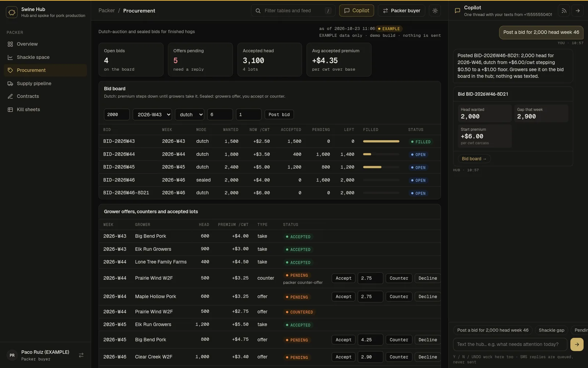Click the BID-2026W46-8D21 row id
Image resolution: width=588 pixels, height=368 pixels.
[x=126, y=193]
